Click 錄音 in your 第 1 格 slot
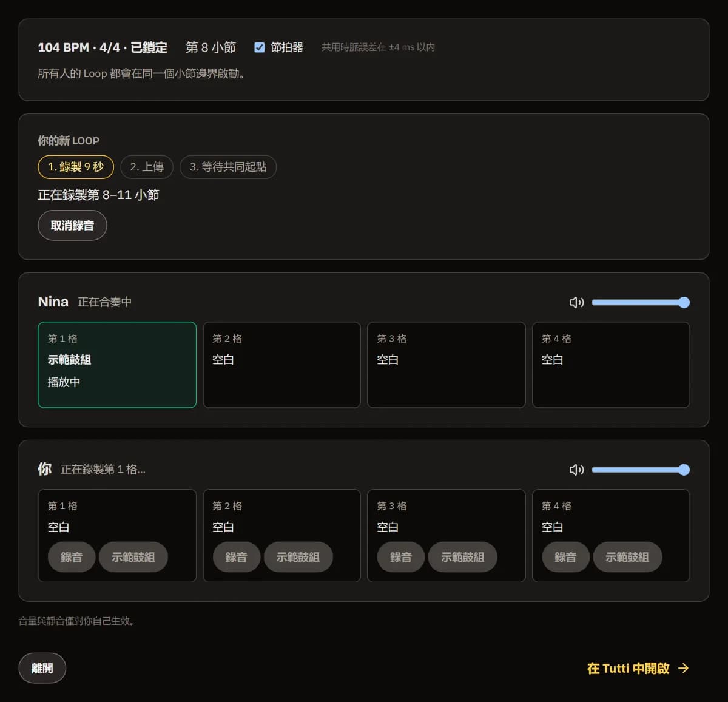 (x=72, y=557)
